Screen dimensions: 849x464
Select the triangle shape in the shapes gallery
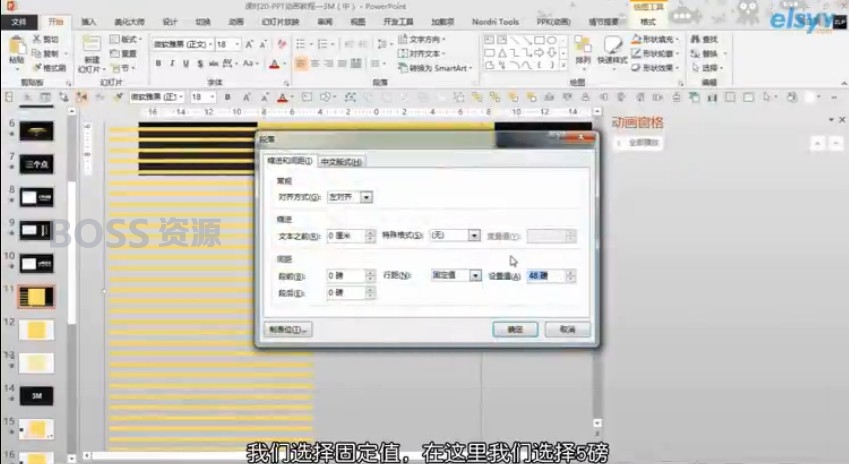pos(502,53)
